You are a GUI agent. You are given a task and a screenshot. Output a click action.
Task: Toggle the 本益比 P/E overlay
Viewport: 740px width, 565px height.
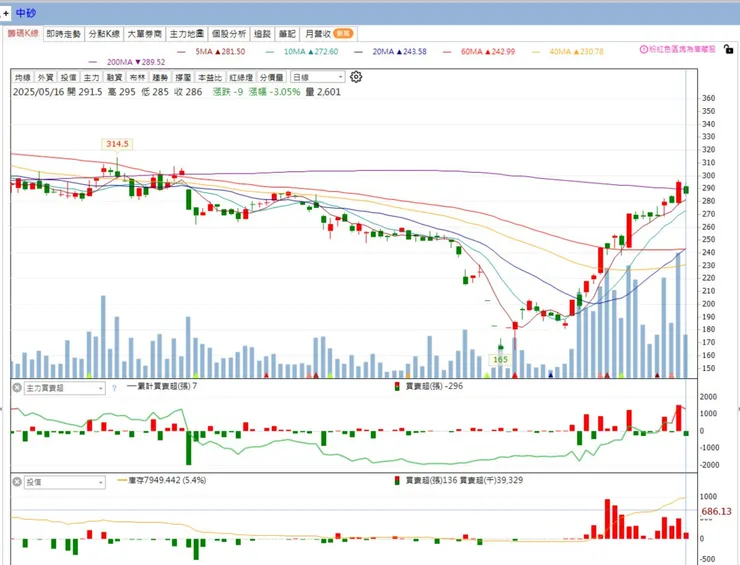coord(209,77)
